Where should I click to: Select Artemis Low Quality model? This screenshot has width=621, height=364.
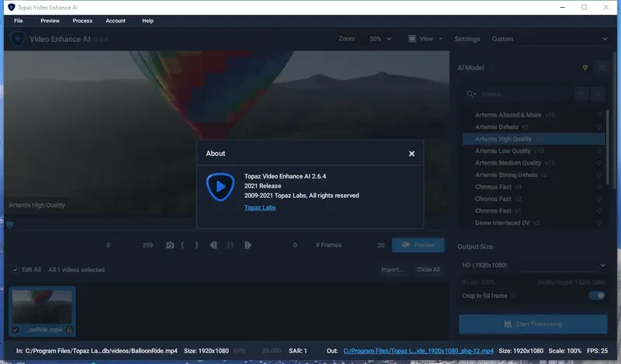[x=533, y=151]
